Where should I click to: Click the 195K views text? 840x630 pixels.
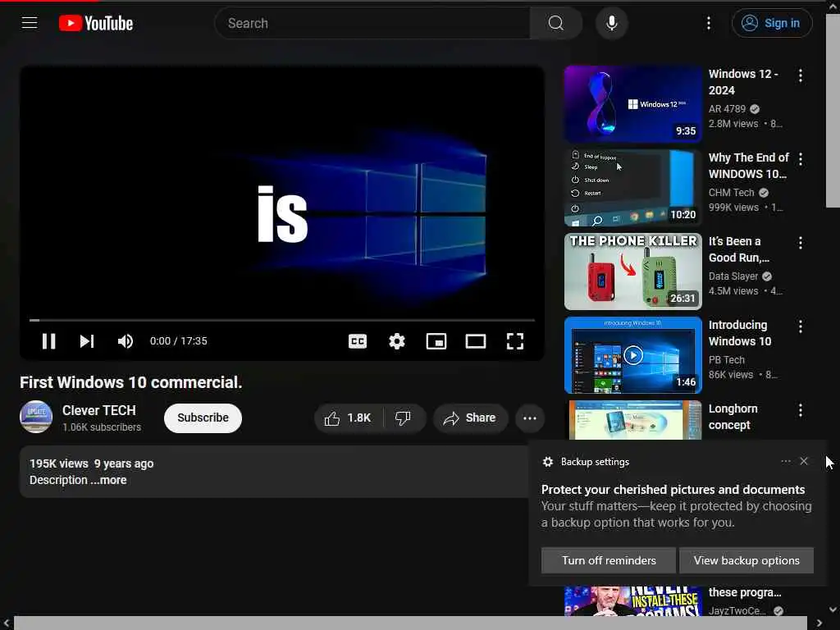(x=59, y=464)
